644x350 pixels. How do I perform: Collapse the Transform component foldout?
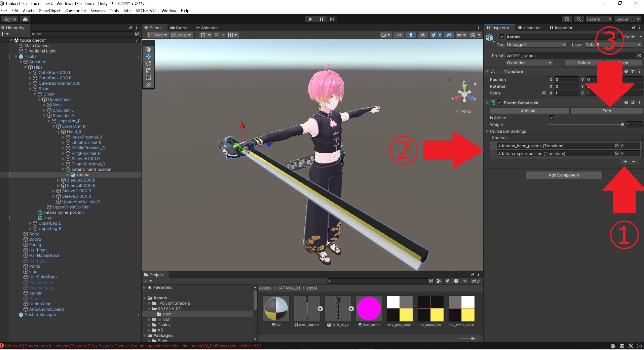point(487,72)
